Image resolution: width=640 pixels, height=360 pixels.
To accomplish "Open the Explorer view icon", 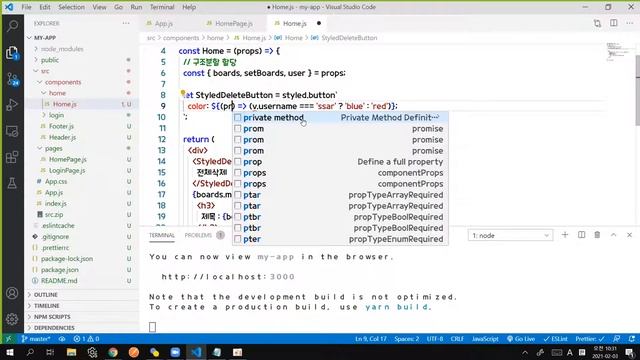I will pos(12,53).
